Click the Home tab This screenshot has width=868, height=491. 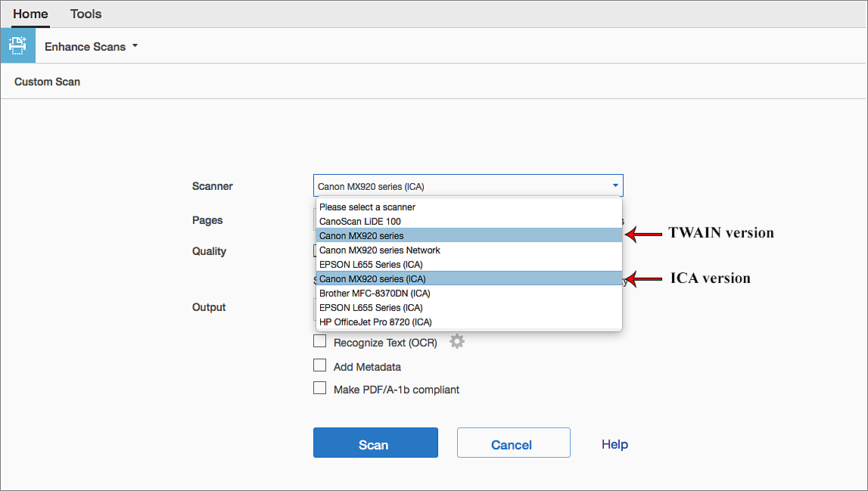coord(30,14)
